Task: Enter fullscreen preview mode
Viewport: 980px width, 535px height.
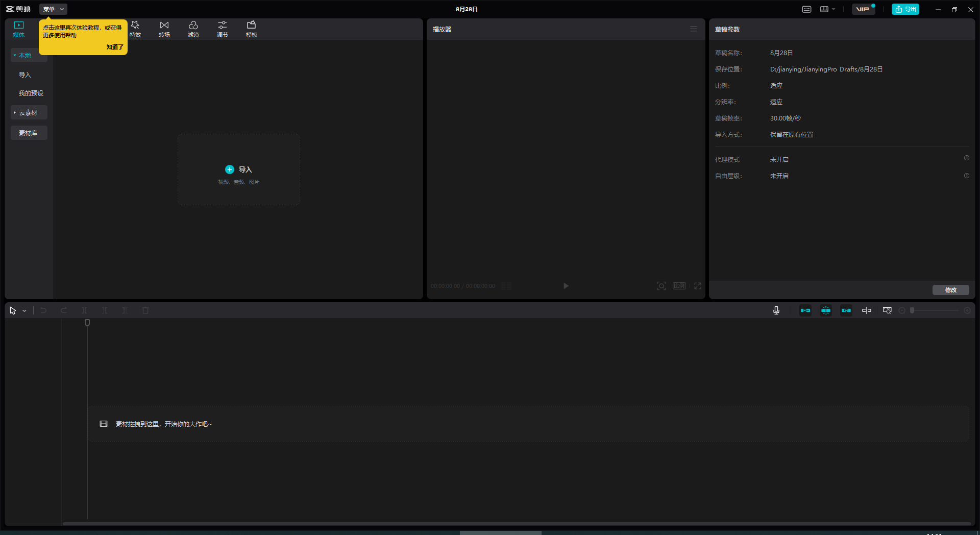Action: click(x=698, y=286)
